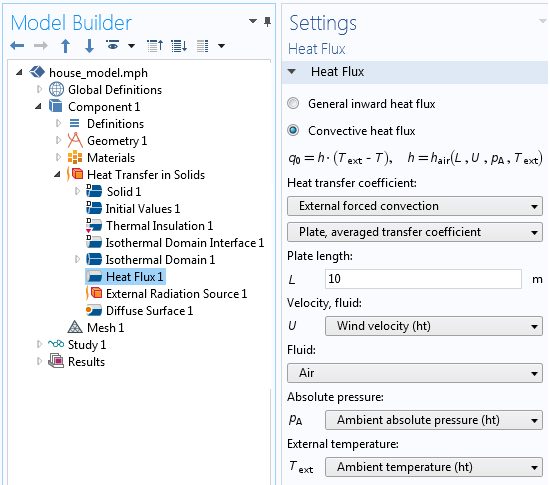Select the Diffuse Surface 1 label
Screen dimensions: 550x485
(149, 311)
